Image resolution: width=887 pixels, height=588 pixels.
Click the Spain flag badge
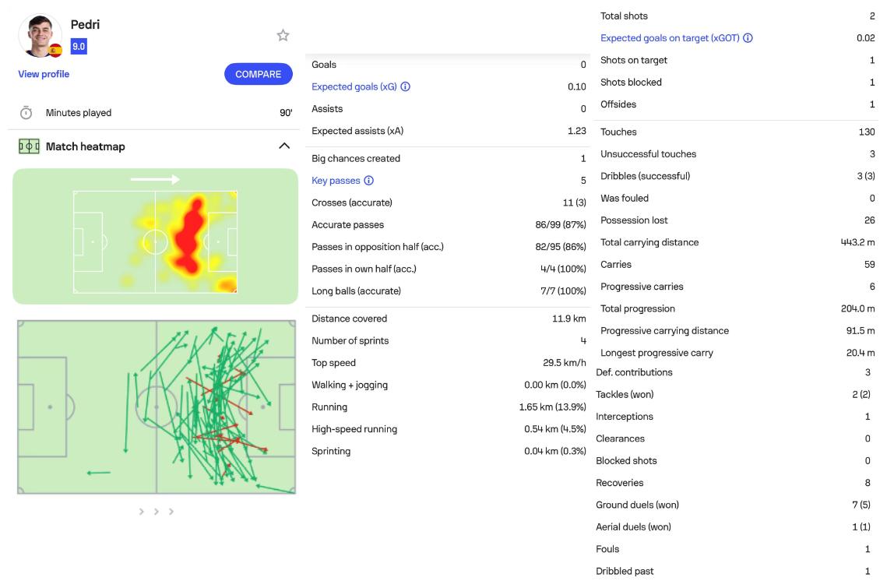click(x=55, y=51)
